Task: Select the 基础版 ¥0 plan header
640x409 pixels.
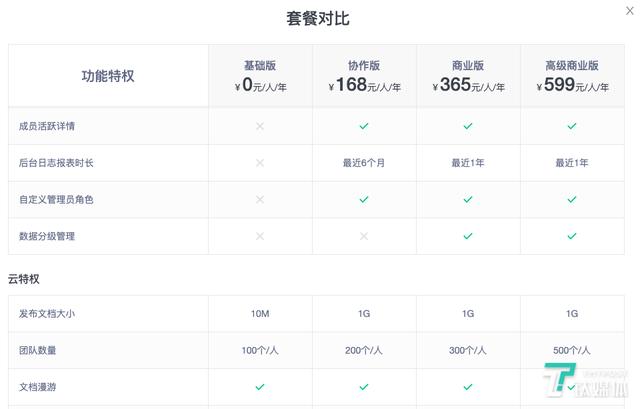Action: click(260, 76)
